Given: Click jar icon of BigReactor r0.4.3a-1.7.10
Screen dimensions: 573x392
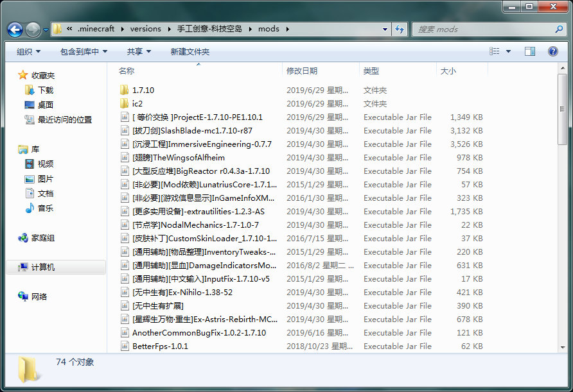Looking at the screenshot, I should pos(125,171).
